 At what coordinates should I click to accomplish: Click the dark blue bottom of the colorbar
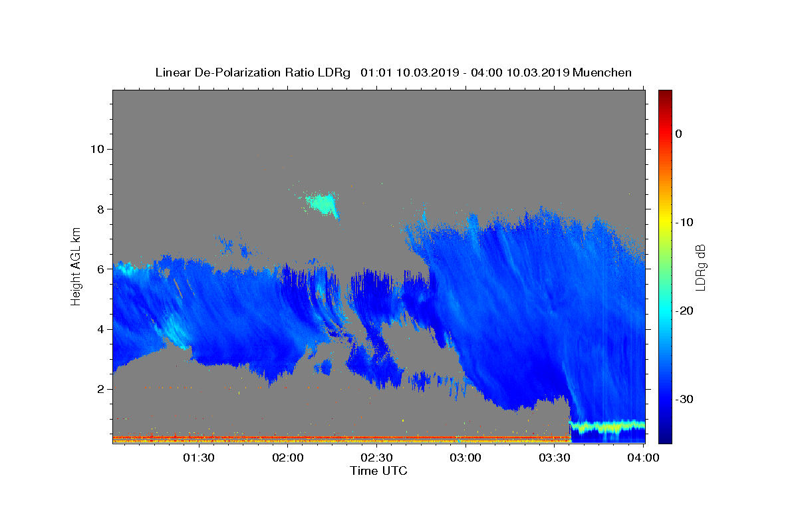tap(664, 436)
